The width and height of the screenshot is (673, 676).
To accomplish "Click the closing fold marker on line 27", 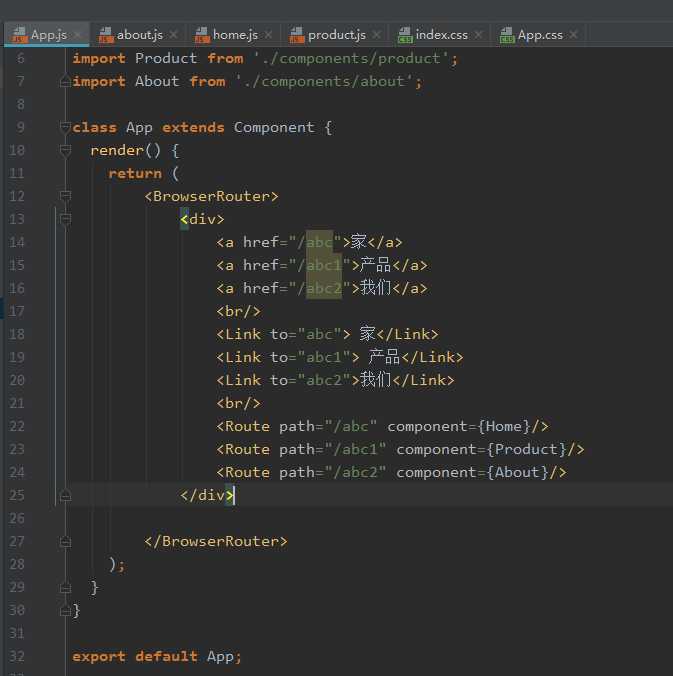I will pos(66,541).
